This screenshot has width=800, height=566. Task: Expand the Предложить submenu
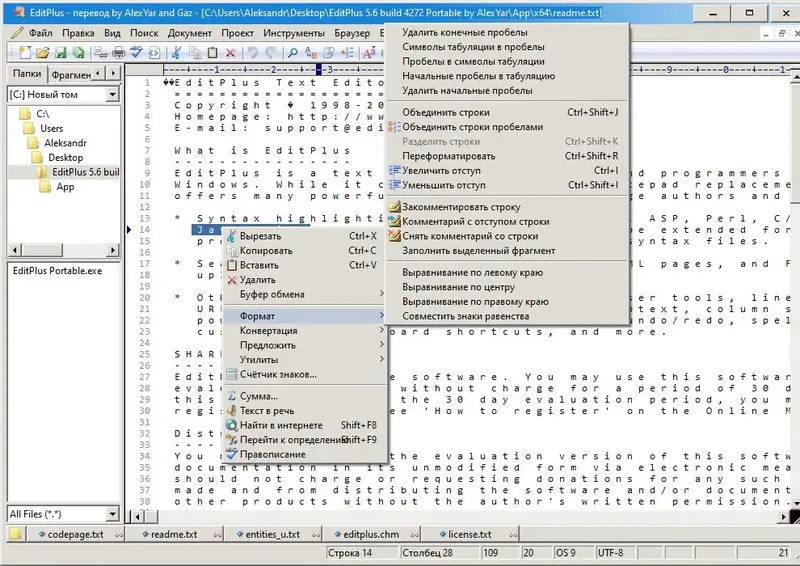(304, 345)
